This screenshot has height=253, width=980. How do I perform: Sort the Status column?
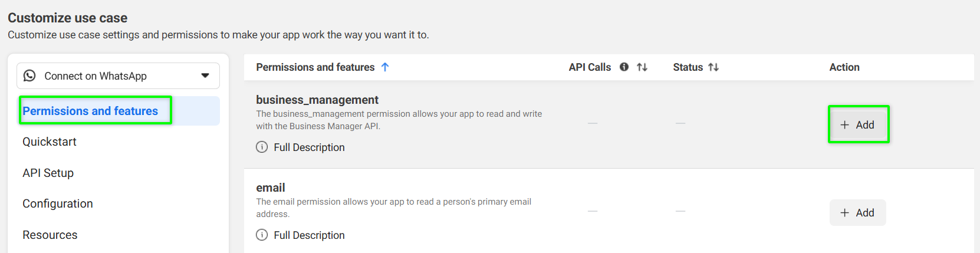tap(713, 67)
